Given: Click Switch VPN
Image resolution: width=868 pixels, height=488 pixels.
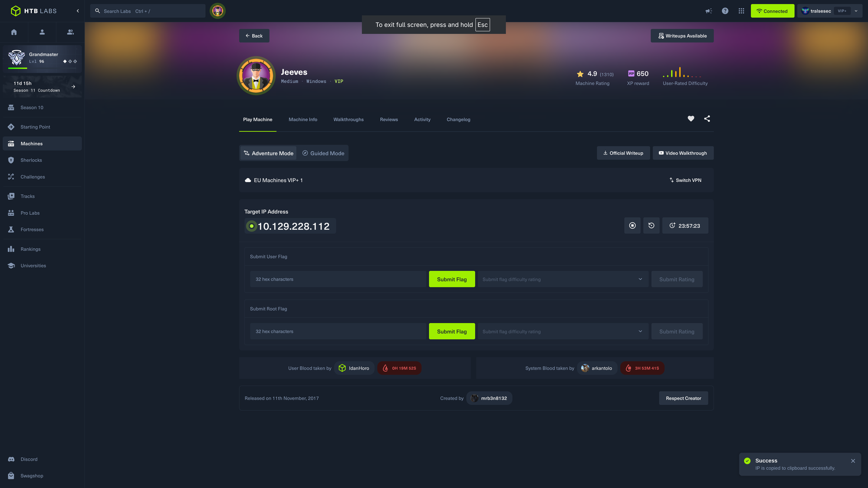Looking at the screenshot, I should [x=685, y=180].
